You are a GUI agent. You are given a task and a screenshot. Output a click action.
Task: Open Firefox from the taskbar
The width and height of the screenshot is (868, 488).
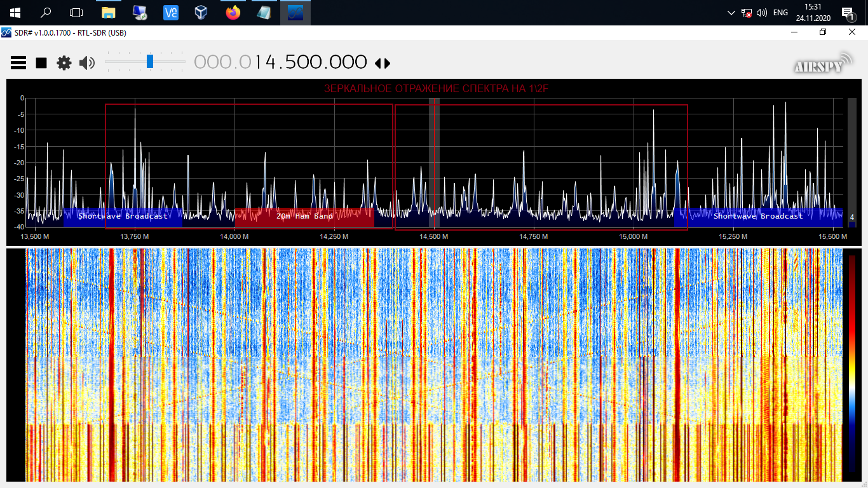[233, 13]
